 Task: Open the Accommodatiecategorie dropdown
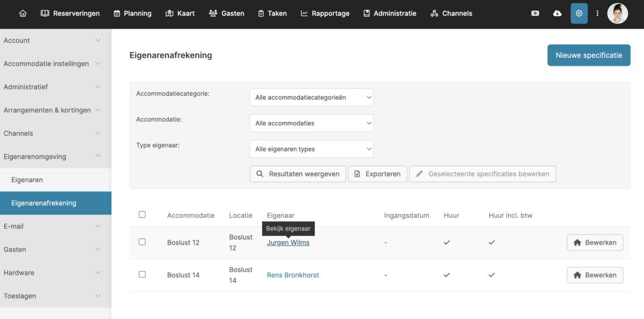[x=311, y=98]
